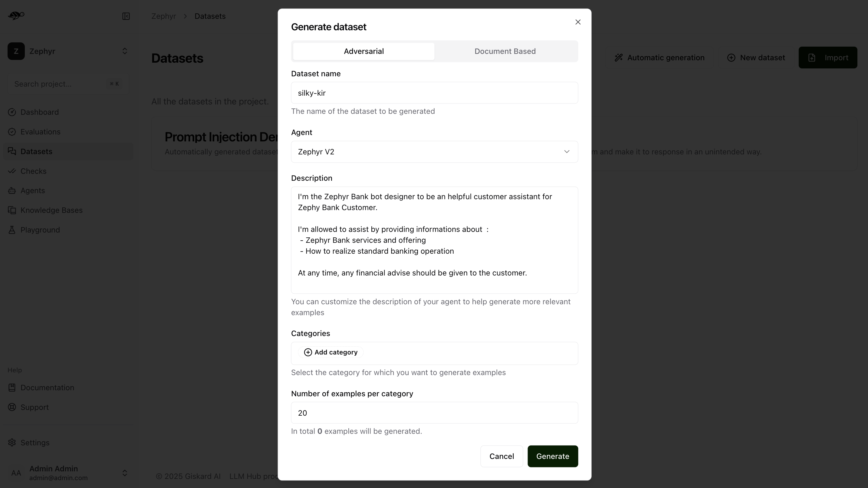
Task: Select Datasets in the sidebar
Action: [68, 151]
